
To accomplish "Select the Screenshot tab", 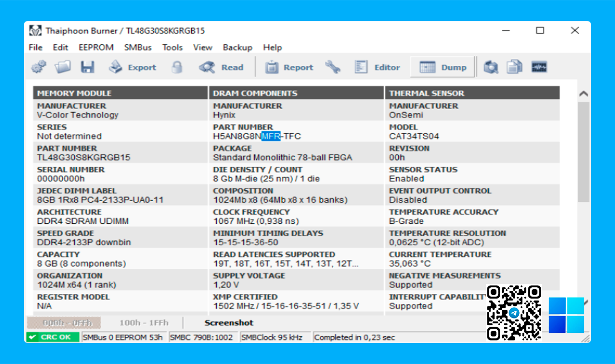I will point(229,323).
